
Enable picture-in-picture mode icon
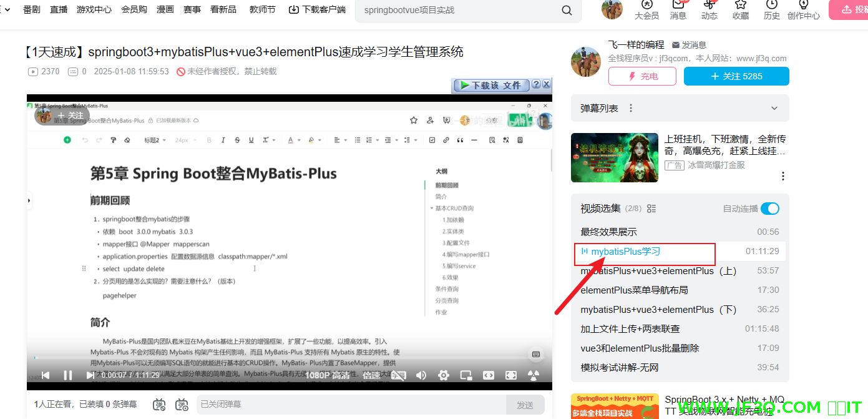pyautogui.click(x=466, y=375)
